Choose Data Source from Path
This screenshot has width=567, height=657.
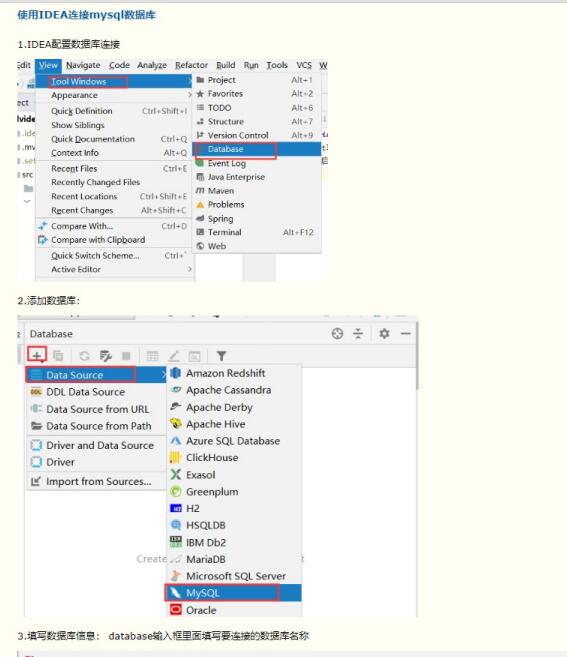(x=96, y=426)
